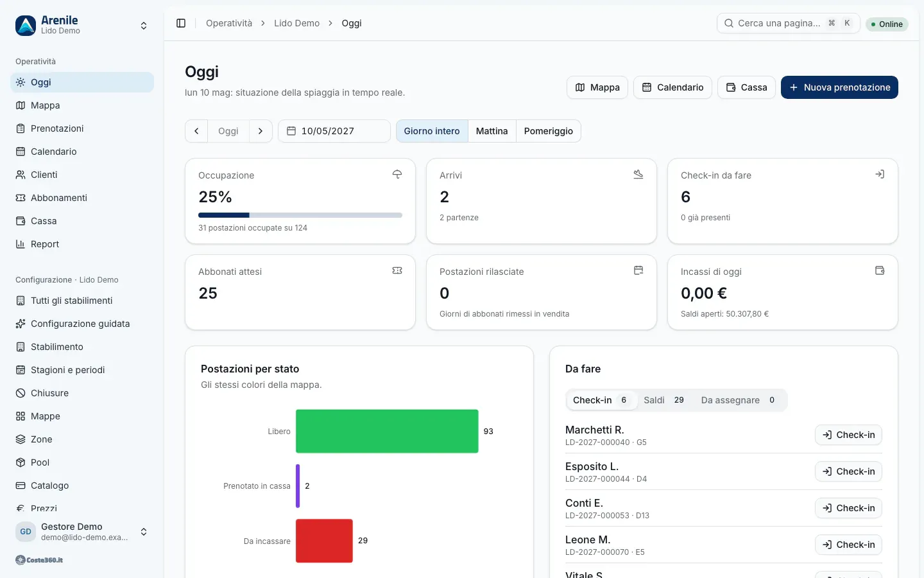The height and width of the screenshot is (578, 924).
Task: Select Mattina time range
Action: click(x=492, y=131)
